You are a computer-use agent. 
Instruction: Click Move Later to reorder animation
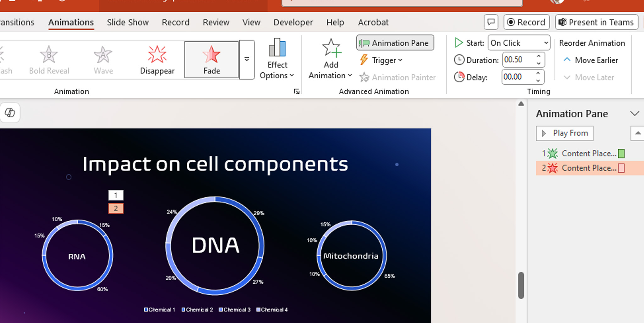tap(589, 77)
